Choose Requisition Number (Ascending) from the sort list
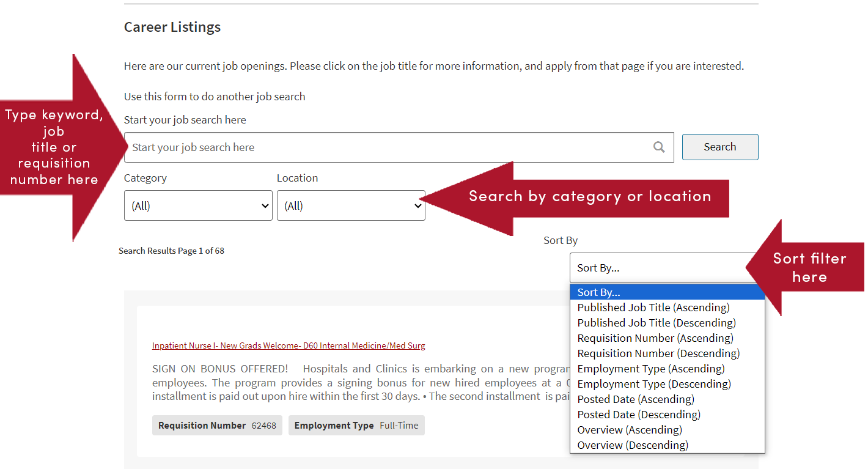Image resolution: width=868 pixels, height=469 pixels. [655, 338]
